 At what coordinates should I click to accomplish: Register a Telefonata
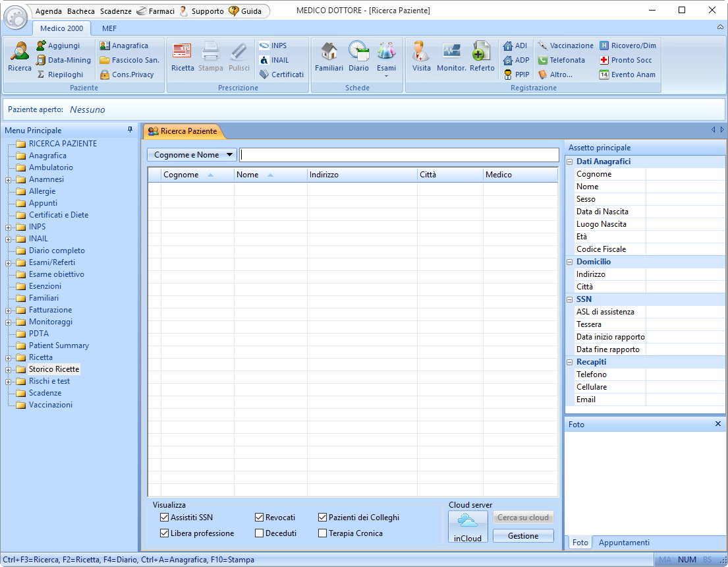561,60
